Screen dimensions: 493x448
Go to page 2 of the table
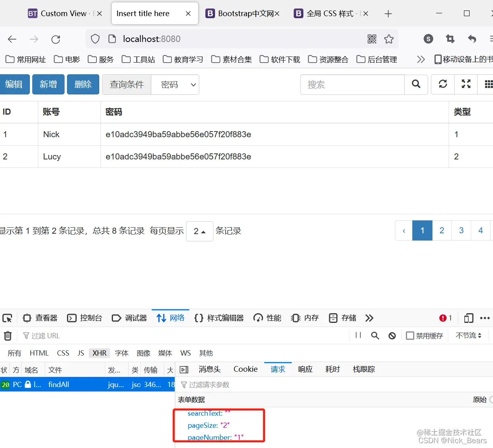coord(442,230)
